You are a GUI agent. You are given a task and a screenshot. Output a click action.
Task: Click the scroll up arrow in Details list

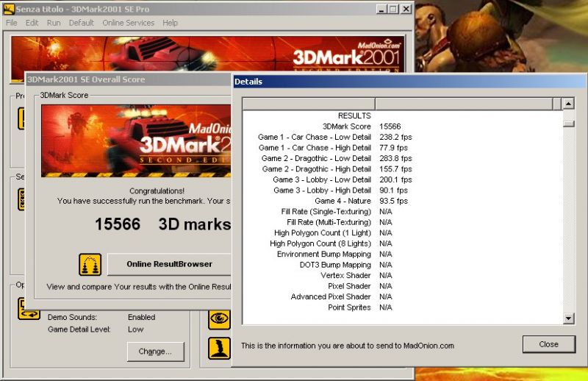tap(568, 103)
